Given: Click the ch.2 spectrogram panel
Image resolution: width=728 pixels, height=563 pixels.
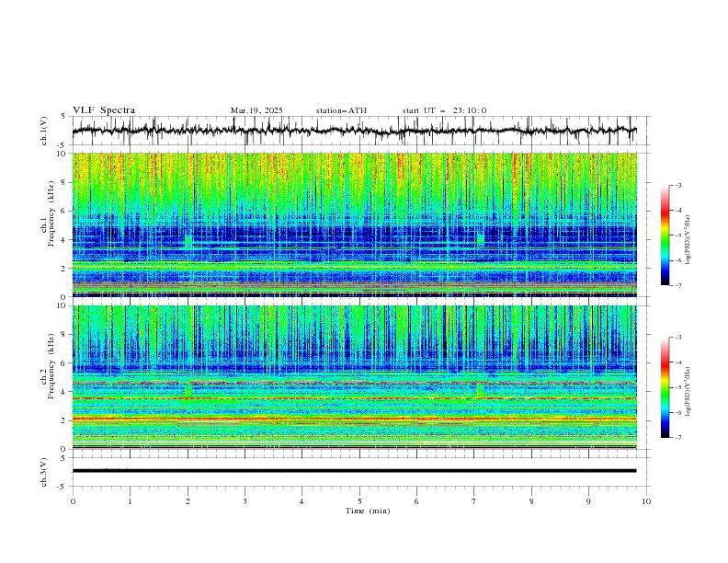Looking at the screenshot, I should [355, 377].
